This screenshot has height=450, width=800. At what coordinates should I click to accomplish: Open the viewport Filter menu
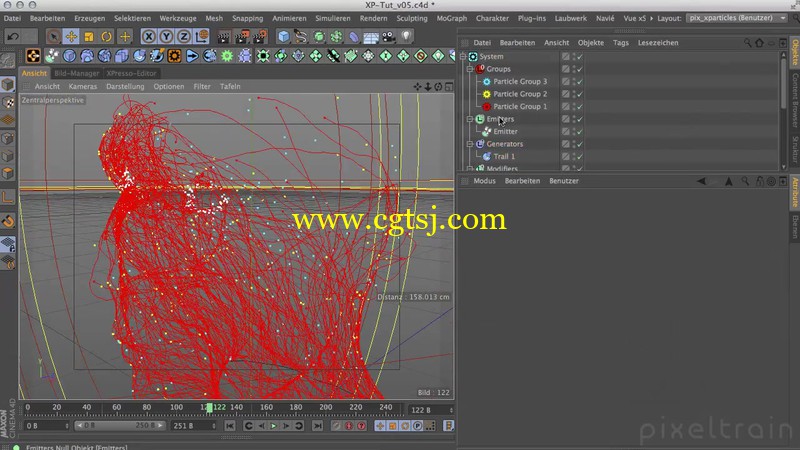pyautogui.click(x=202, y=86)
